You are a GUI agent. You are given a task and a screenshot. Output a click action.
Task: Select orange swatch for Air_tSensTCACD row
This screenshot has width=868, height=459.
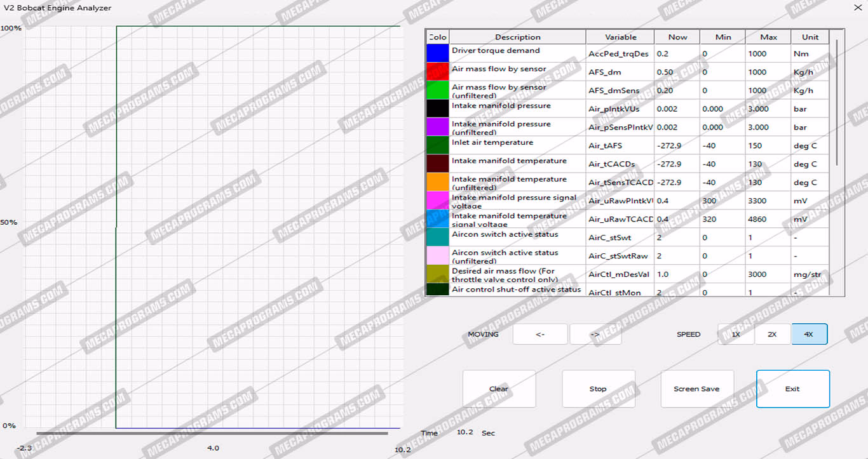click(437, 182)
